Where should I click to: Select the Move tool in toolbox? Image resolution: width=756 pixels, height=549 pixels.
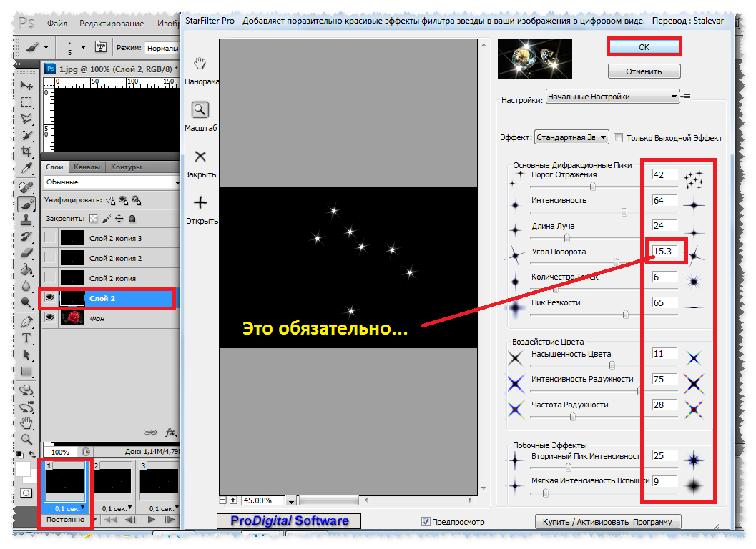pos(26,85)
